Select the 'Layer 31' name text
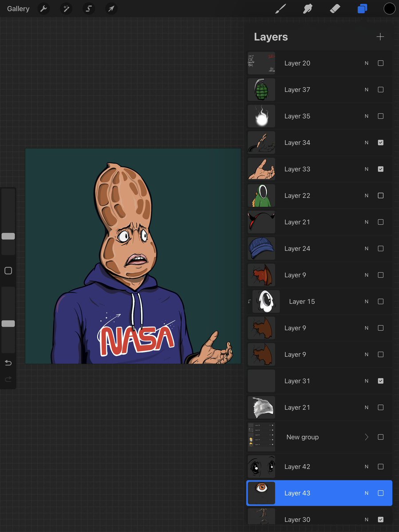This screenshot has height=532, width=399. 297,381
